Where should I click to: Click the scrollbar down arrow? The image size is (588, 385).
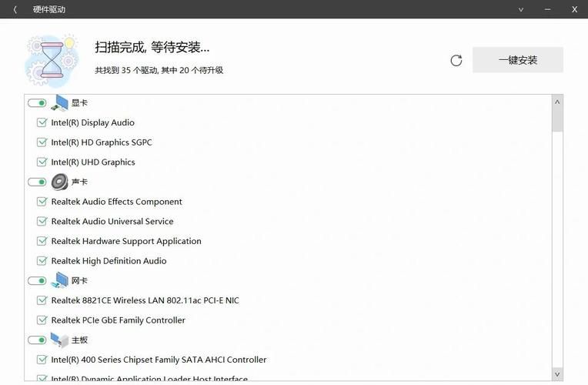(557, 374)
